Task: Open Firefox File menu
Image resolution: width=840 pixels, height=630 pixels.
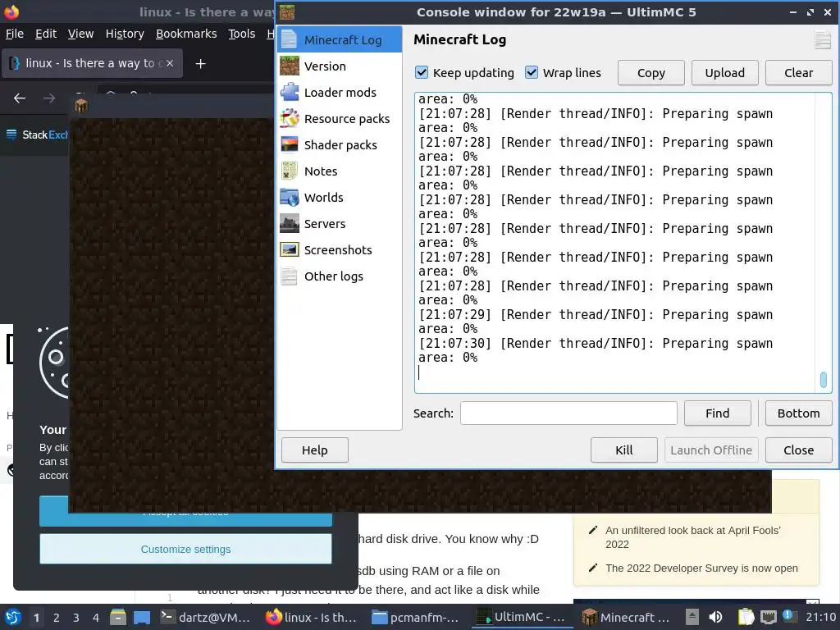Action: 15,34
